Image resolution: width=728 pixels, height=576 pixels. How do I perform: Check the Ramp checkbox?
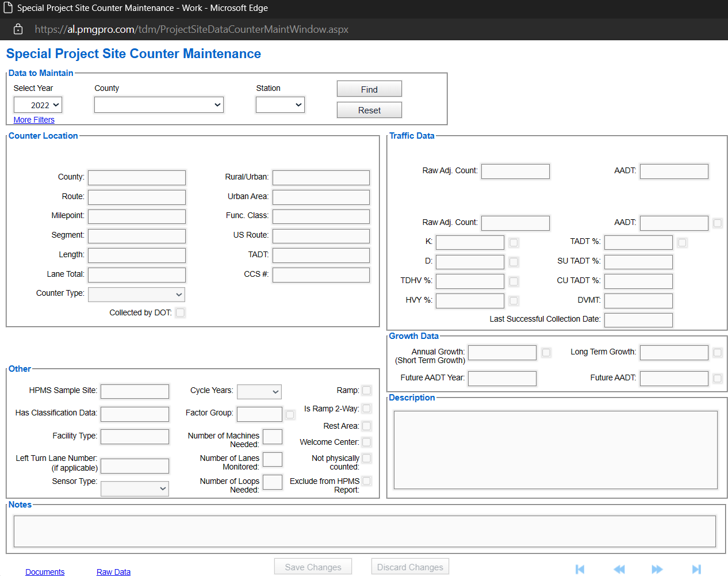[366, 390]
